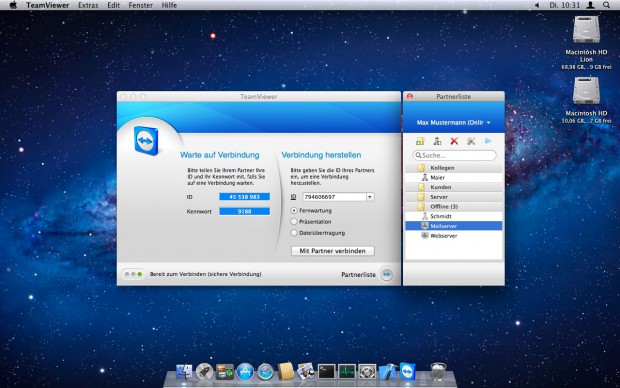The width and height of the screenshot is (620, 388).
Task: Open Terminal from the dock
Action: click(x=327, y=372)
